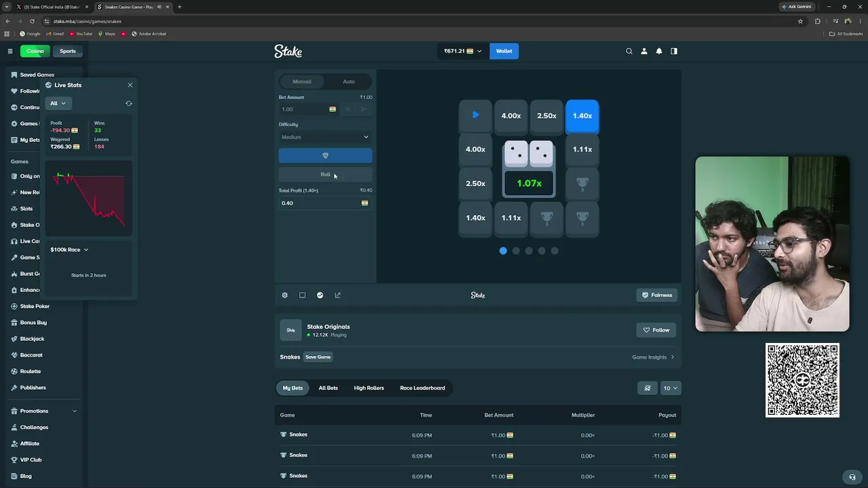Image resolution: width=868 pixels, height=488 pixels.
Task: Toggle the live stats chart icon
Action: point(320,295)
